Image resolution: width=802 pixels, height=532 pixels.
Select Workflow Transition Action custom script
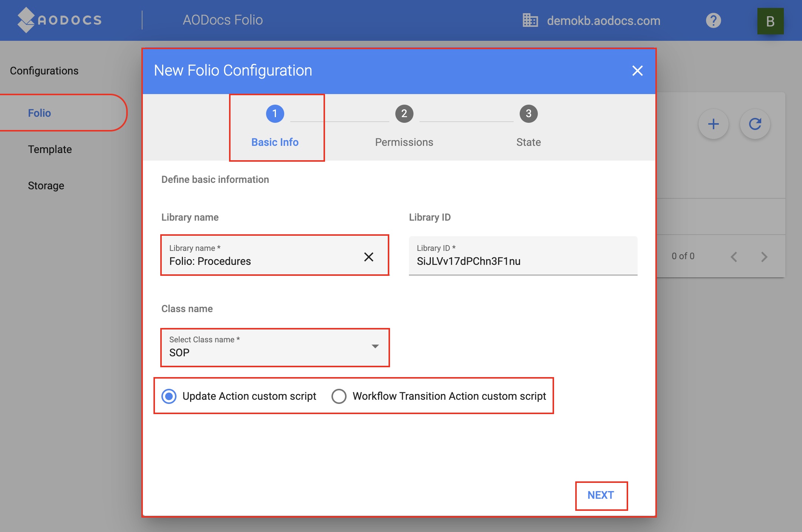coord(339,396)
